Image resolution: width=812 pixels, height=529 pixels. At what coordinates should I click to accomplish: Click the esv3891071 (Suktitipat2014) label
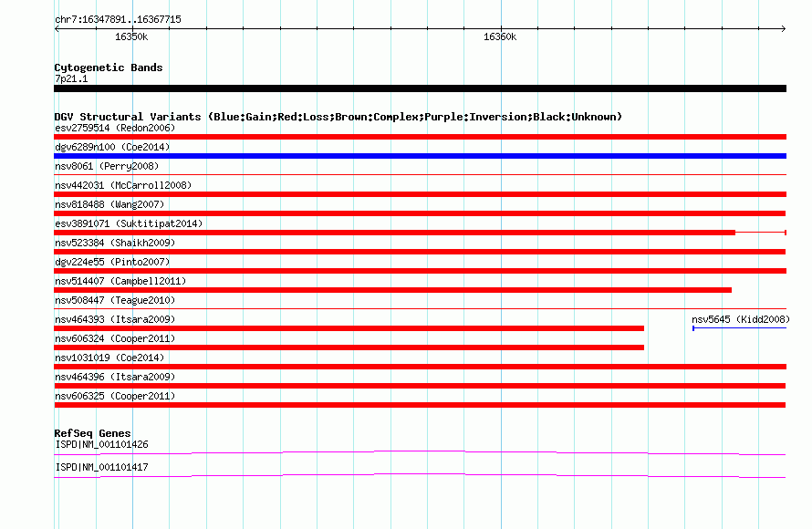[x=129, y=223]
